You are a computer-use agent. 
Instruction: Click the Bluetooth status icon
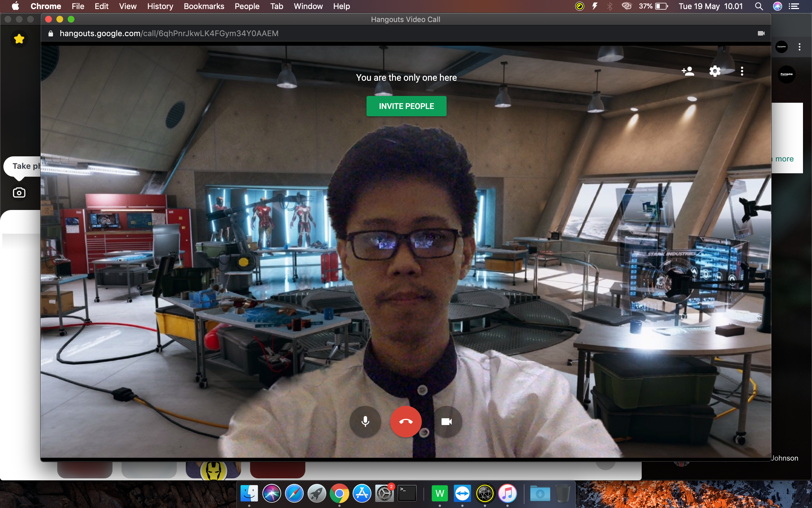610,6
